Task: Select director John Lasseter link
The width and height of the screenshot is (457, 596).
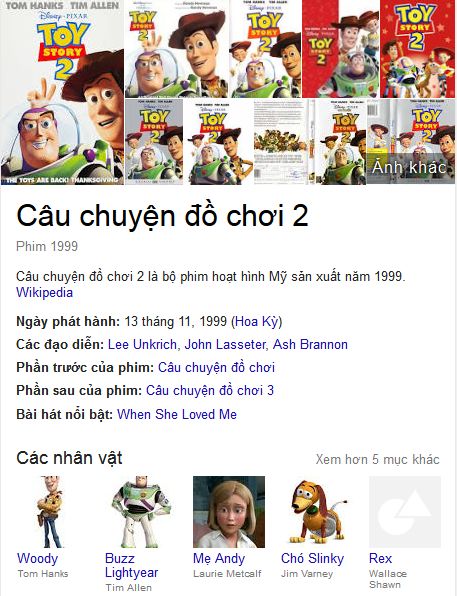Action: click(225, 344)
